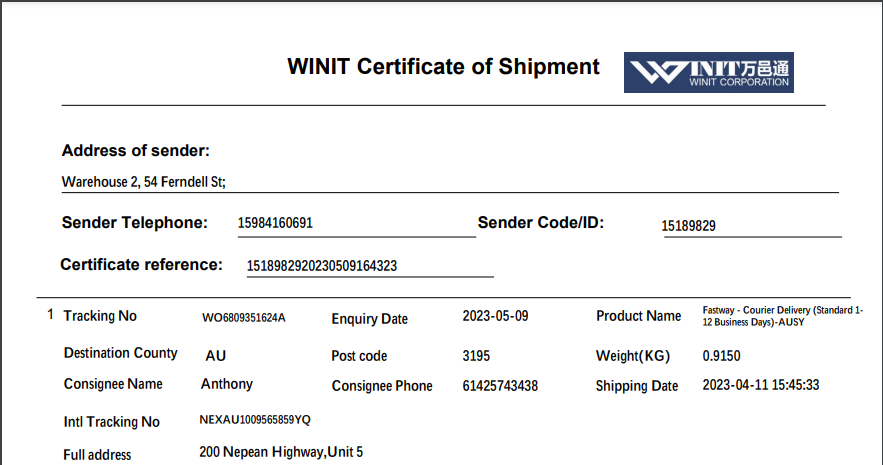Click the Certificate reference label
883x465 pixels.
[x=141, y=265]
